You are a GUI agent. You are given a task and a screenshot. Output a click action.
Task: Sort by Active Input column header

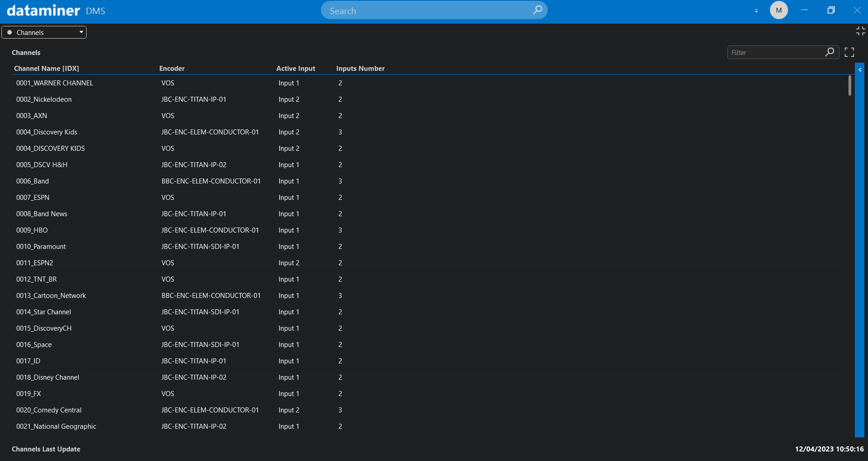point(296,68)
